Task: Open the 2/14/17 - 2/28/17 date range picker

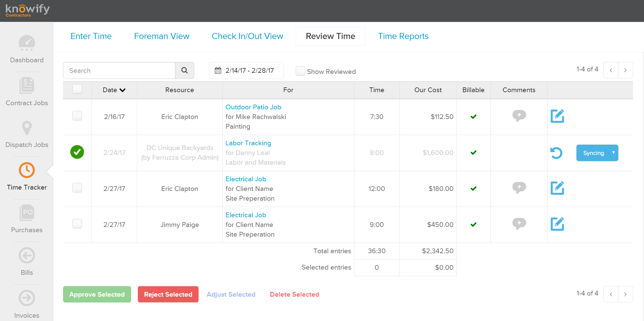Action: coord(246,70)
